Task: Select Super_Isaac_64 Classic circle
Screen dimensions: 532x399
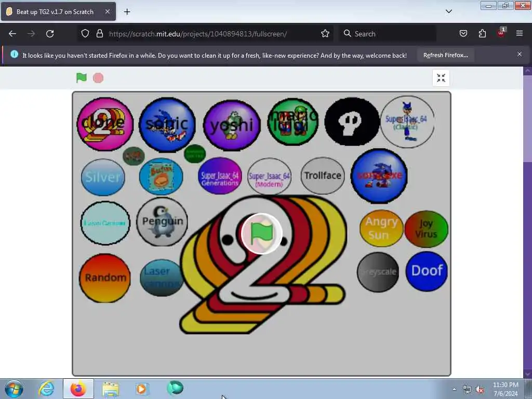Action: (x=407, y=122)
